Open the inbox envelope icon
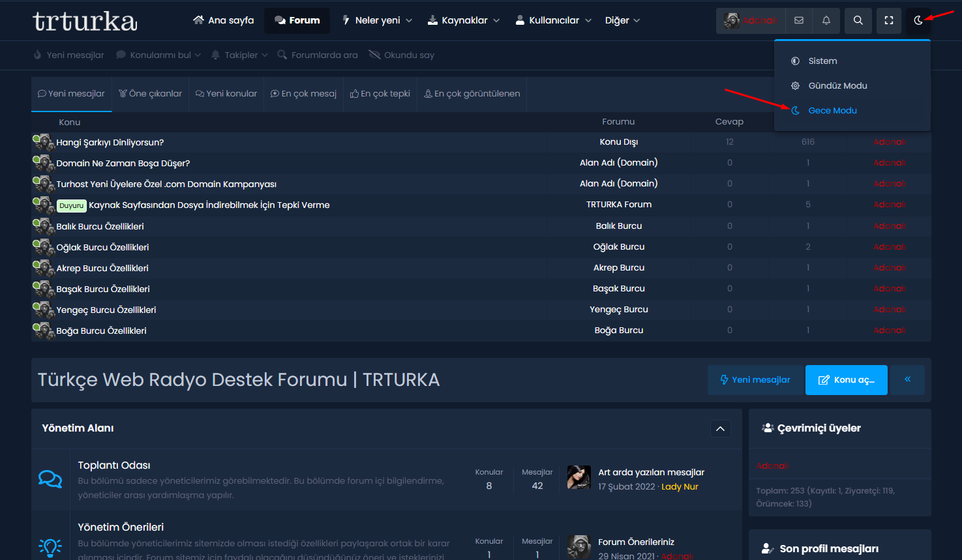Image resolution: width=962 pixels, height=560 pixels. click(x=798, y=20)
